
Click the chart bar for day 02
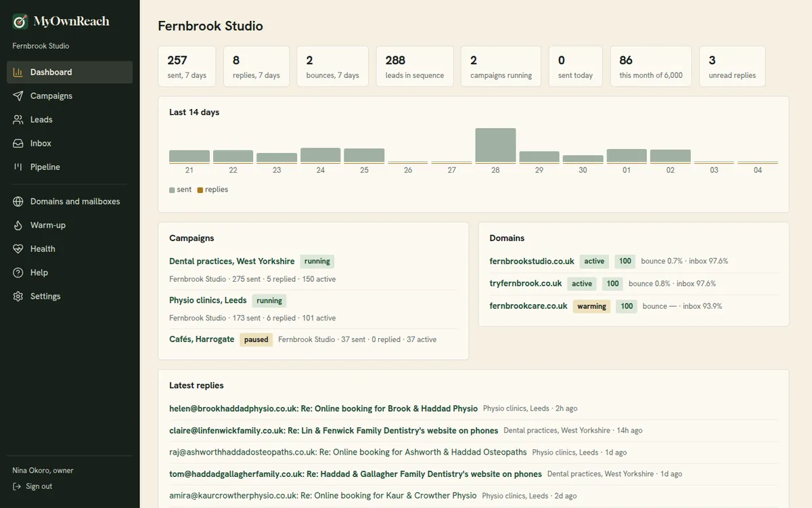click(x=671, y=156)
